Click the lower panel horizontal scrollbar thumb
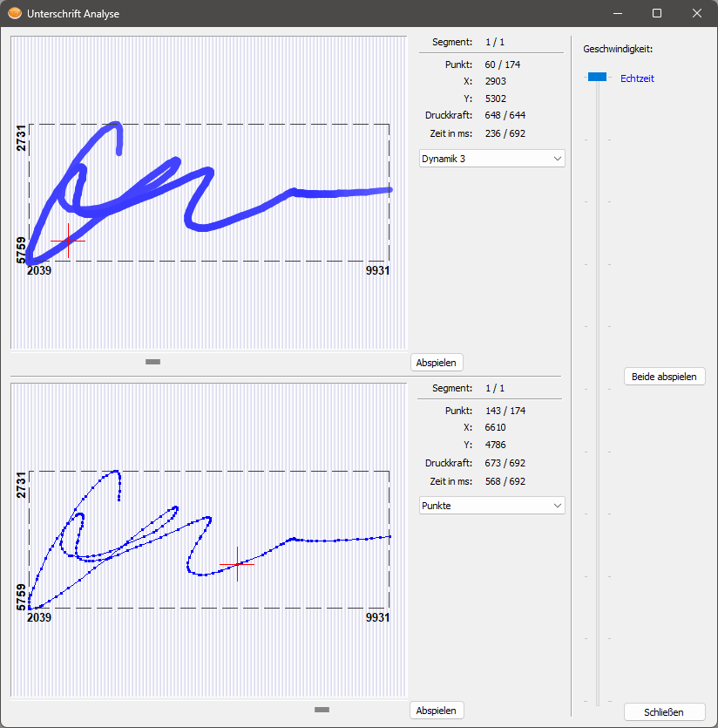The width and height of the screenshot is (718, 728). click(322, 710)
